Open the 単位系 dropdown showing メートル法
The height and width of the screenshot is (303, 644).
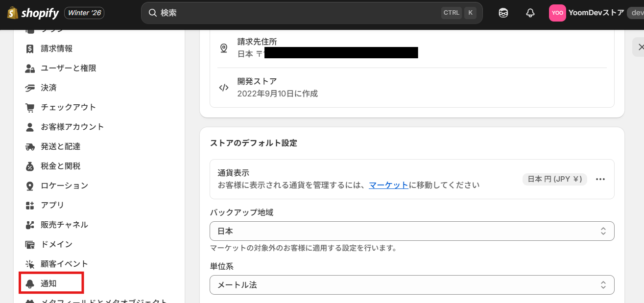pos(411,285)
